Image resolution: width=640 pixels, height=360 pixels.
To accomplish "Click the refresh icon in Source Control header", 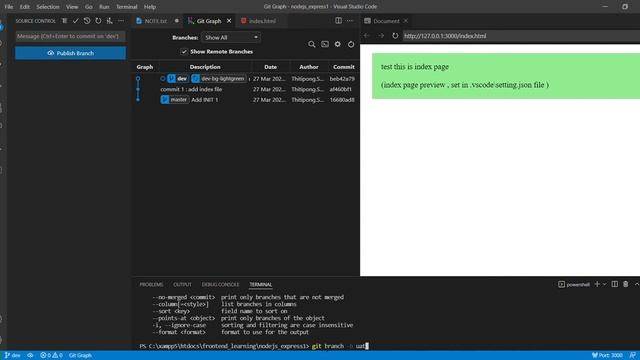I will (98, 21).
